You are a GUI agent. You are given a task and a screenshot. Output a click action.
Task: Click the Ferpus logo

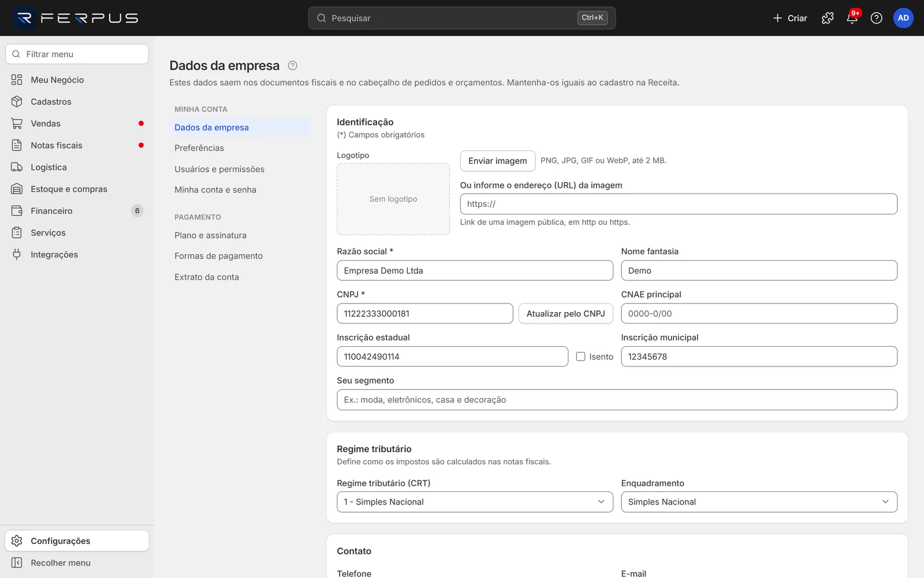pyautogui.click(x=77, y=18)
